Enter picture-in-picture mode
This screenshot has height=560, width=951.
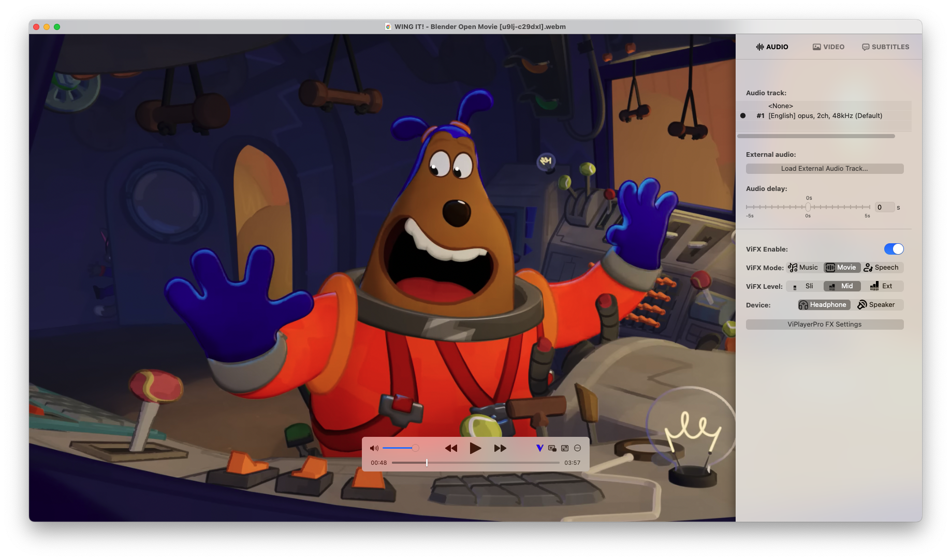click(x=552, y=448)
